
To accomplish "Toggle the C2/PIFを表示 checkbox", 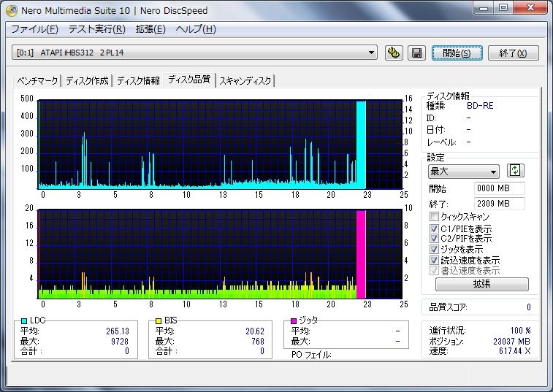I will [x=434, y=238].
